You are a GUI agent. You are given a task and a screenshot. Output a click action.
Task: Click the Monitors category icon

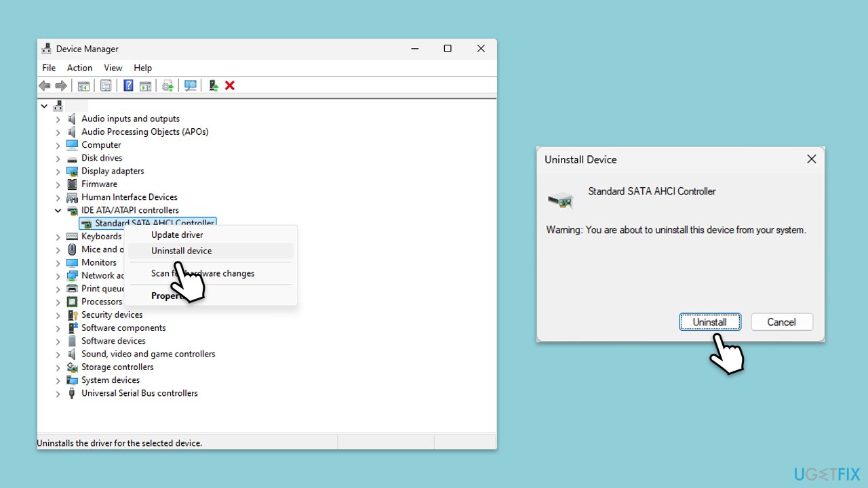(72, 262)
